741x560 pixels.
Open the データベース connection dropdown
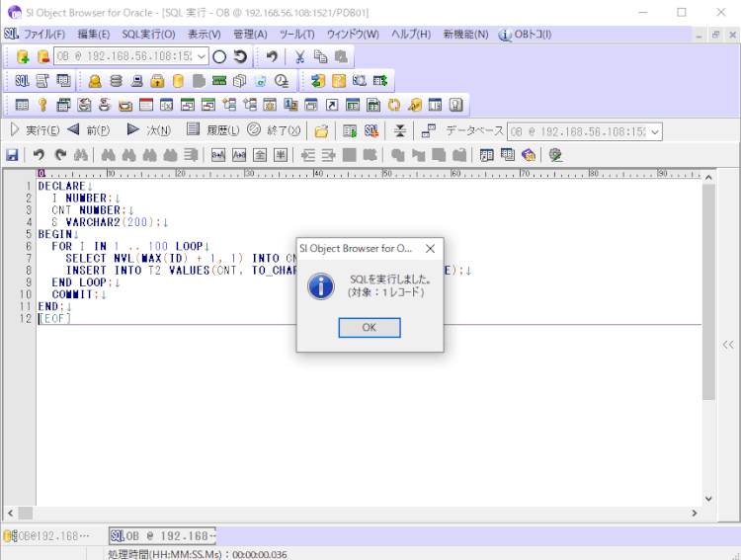click(x=655, y=131)
